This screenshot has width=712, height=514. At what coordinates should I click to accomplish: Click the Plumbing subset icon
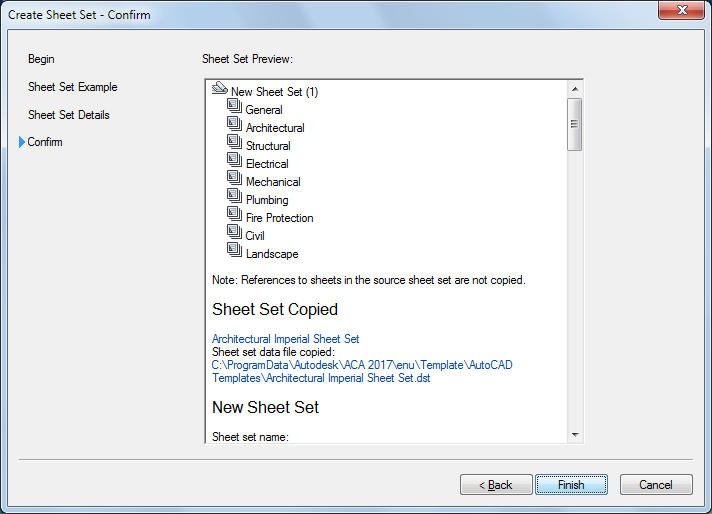coord(235,198)
